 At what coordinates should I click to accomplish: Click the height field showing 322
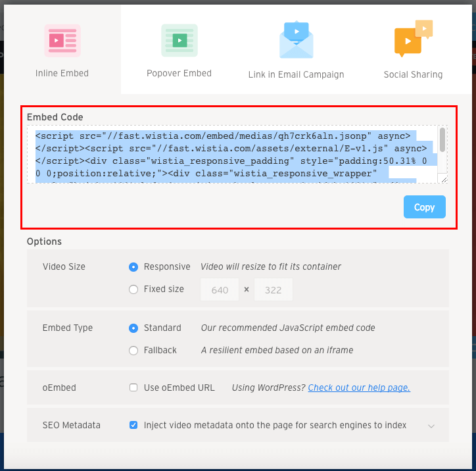(x=274, y=290)
